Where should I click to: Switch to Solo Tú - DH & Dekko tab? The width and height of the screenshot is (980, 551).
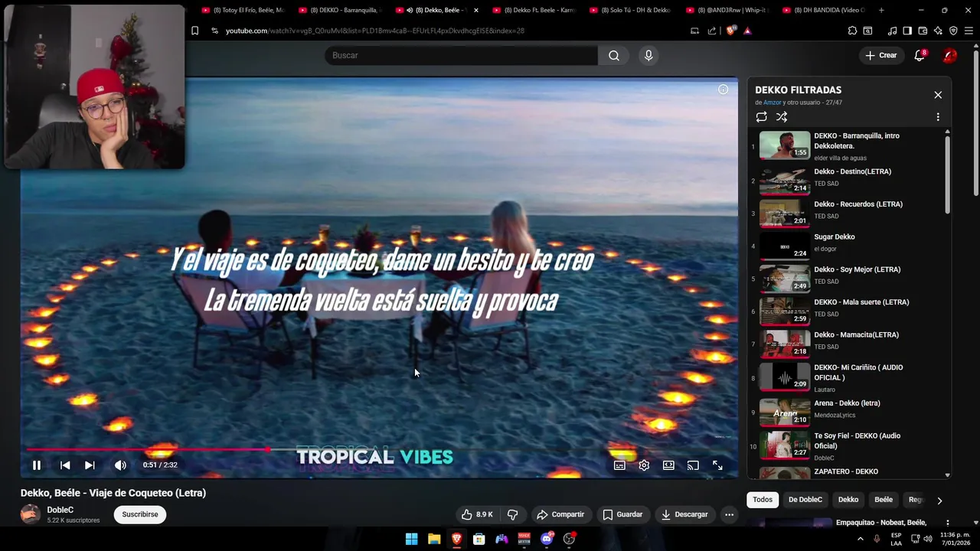click(x=631, y=10)
